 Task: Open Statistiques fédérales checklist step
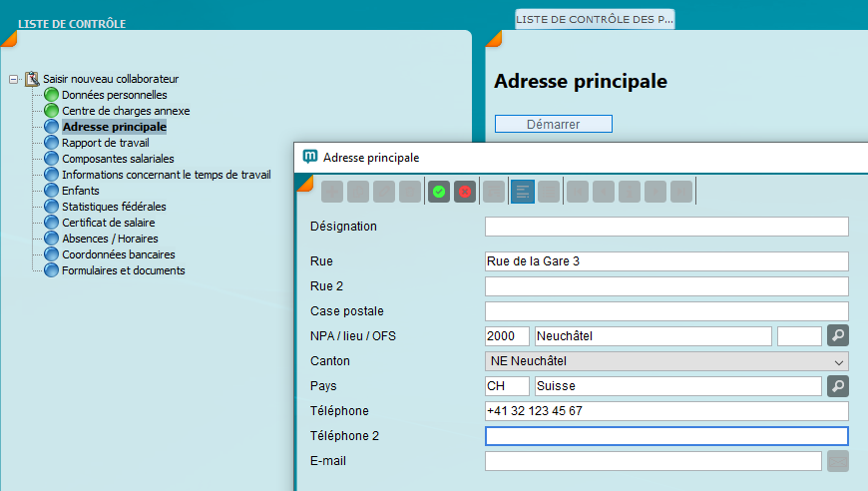pos(114,207)
